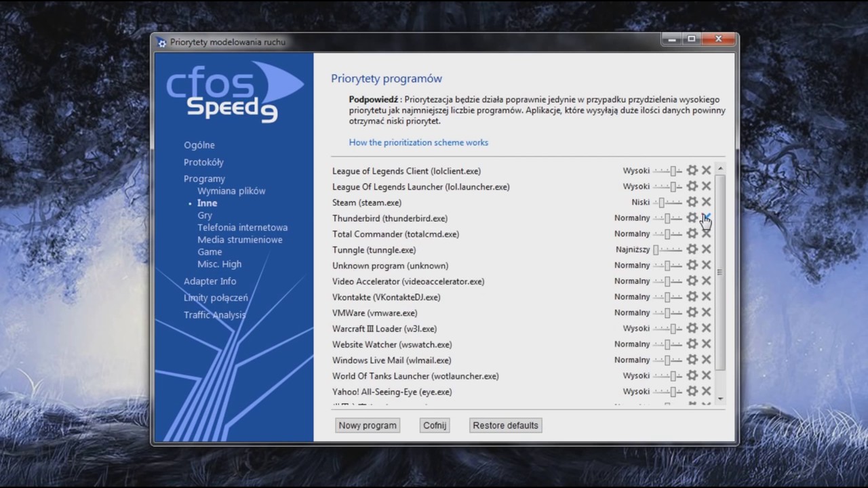Viewport: 868px width, 488px height.
Task: Open gear settings for Unknown program
Action: 692,265
